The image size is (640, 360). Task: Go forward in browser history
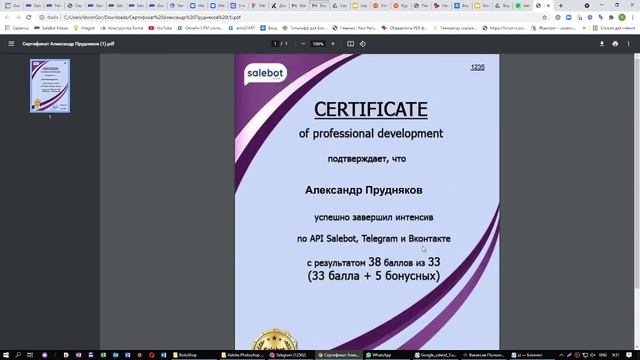pos(18,18)
